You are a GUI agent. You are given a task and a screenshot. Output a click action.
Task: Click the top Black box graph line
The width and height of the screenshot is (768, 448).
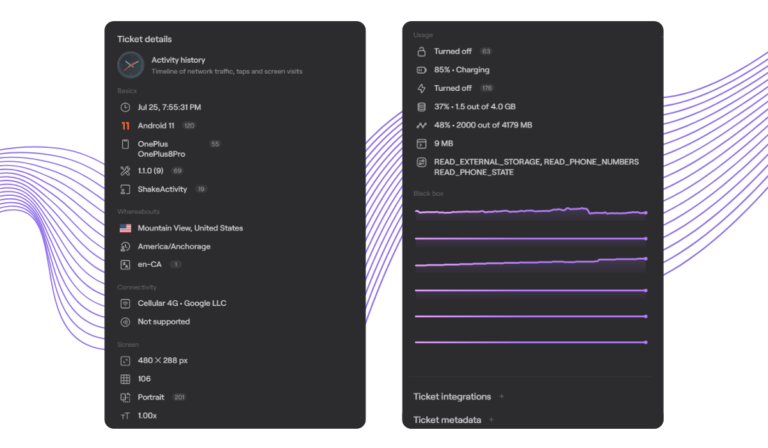[531, 211]
